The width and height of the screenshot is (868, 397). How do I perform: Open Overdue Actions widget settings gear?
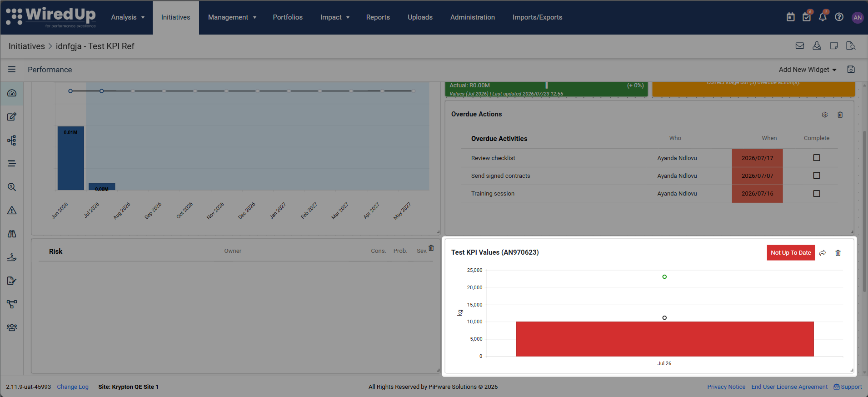825,115
